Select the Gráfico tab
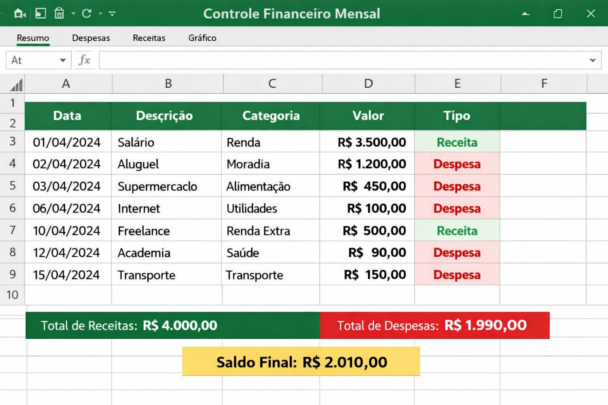The height and width of the screenshot is (405, 608). click(202, 38)
